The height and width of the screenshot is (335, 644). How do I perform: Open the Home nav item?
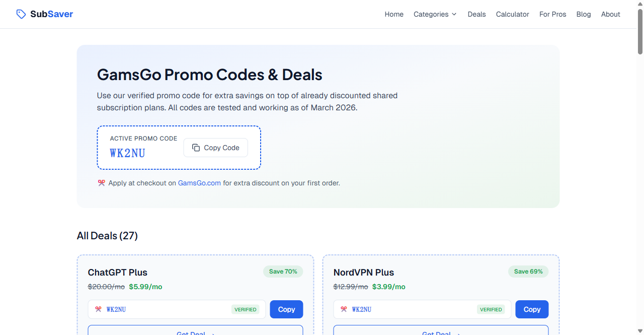coord(394,14)
